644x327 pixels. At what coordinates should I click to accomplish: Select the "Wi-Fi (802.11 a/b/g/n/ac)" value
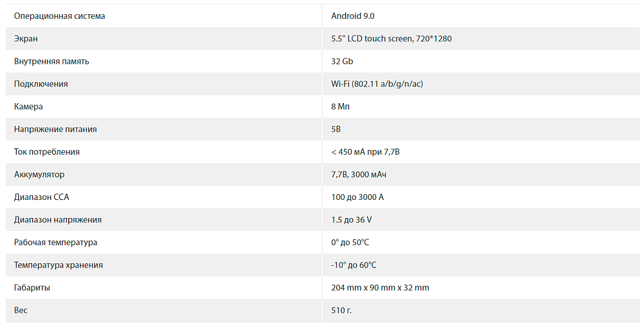[x=377, y=84]
